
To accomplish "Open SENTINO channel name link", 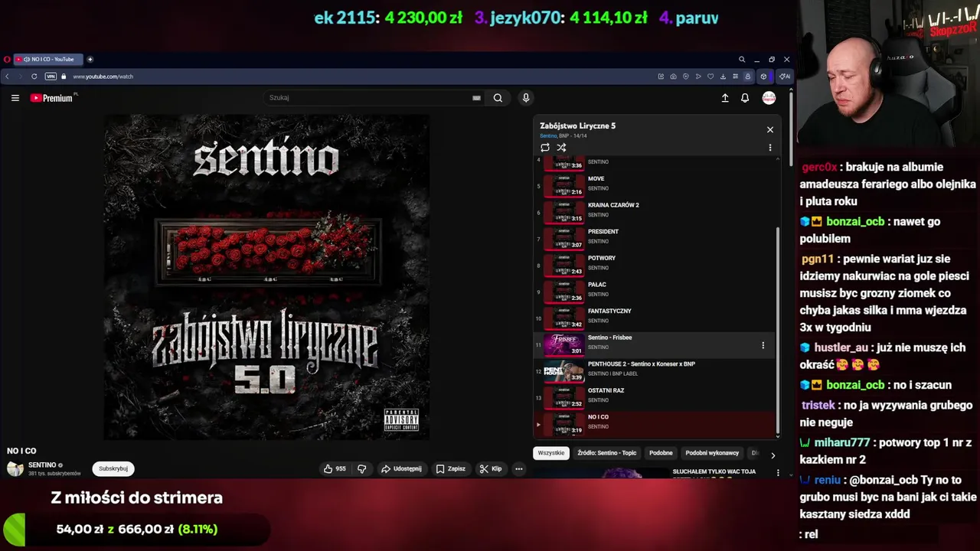I will pos(42,465).
